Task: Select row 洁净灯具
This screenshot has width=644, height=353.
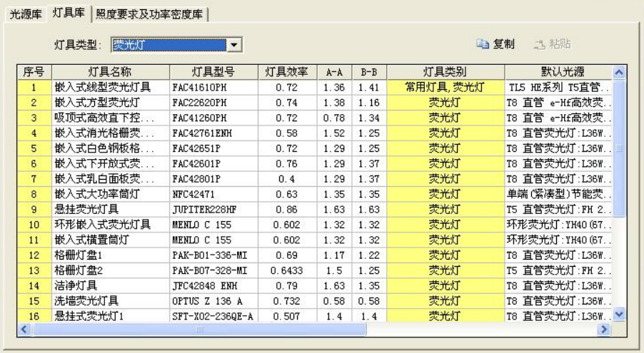Action: (x=315, y=286)
